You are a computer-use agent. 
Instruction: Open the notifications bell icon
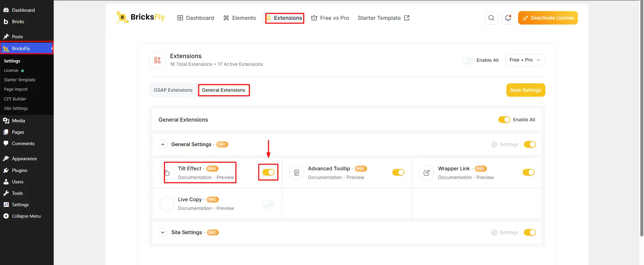[x=508, y=18]
